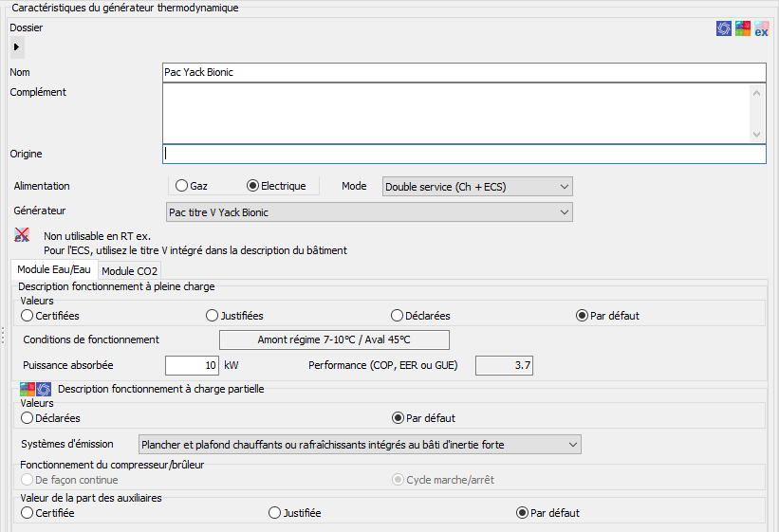Click the Puissance absorbée input field
The height and width of the screenshot is (532, 779).
click(x=192, y=365)
